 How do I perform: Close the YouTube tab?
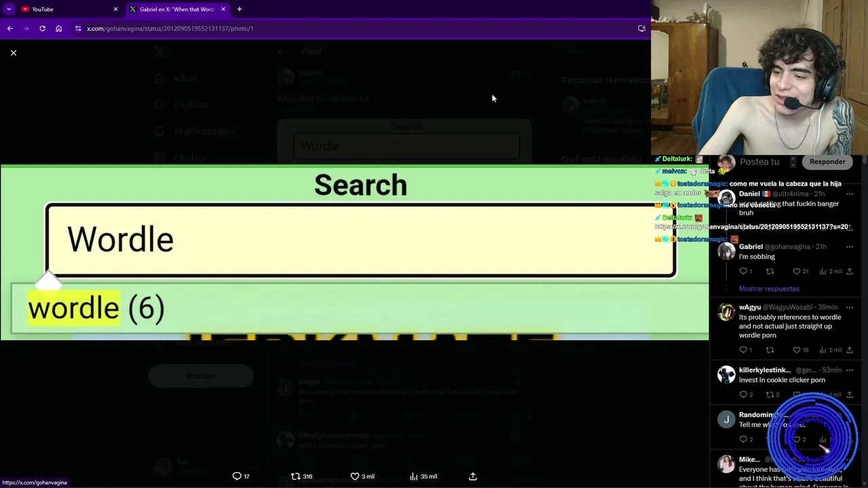115,9
